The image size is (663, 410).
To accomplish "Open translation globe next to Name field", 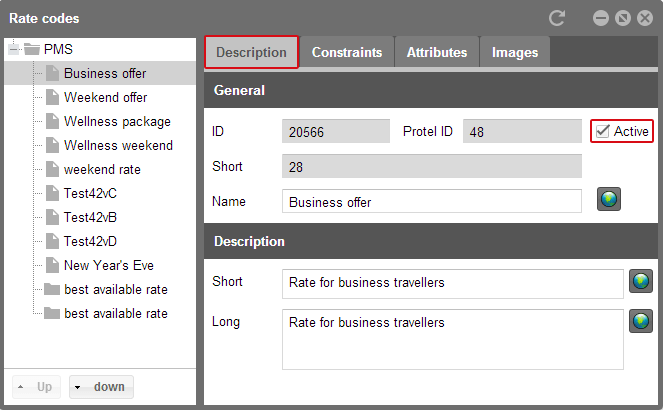I will [609, 199].
